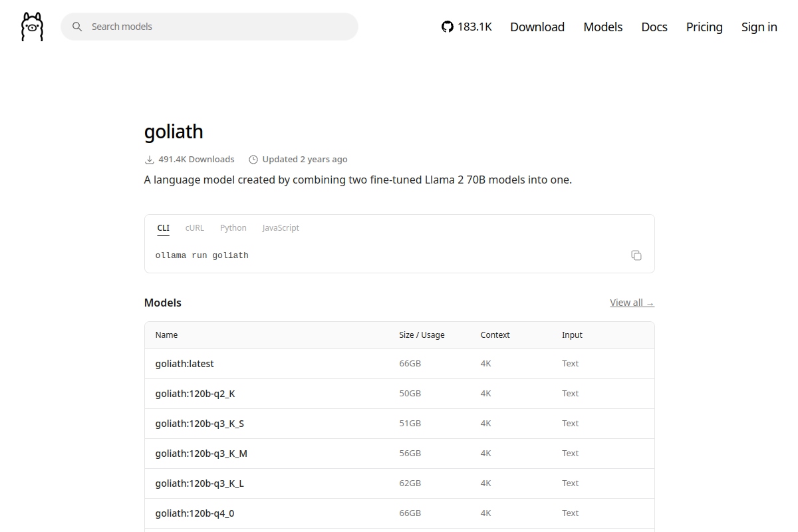Click the 50GB size value
Image resolution: width=798 pixels, height=532 pixels.
pyautogui.click(x=410, y=394)
